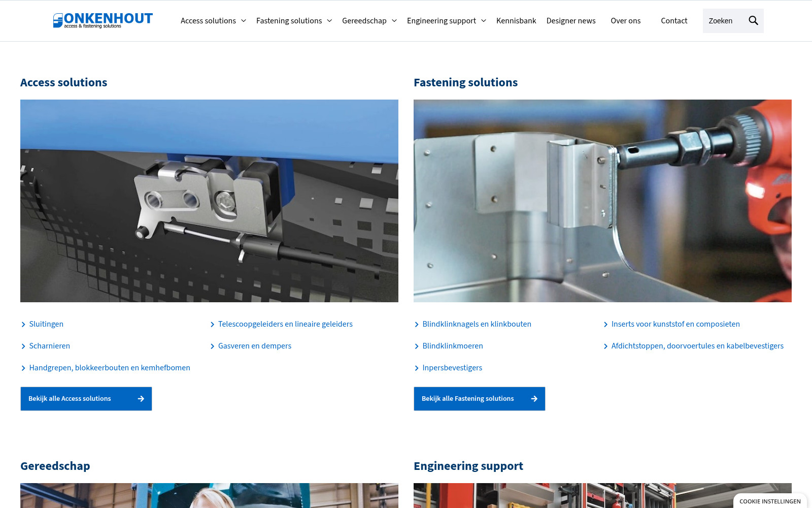
Task: Expand the Gereedschap menu chevron
Action: coord(394,21)
